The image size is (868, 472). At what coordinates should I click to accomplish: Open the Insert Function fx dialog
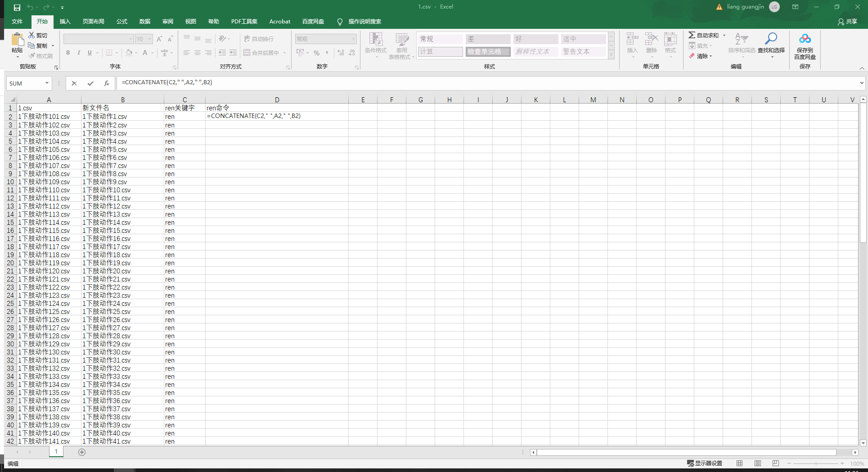point(107,83)
